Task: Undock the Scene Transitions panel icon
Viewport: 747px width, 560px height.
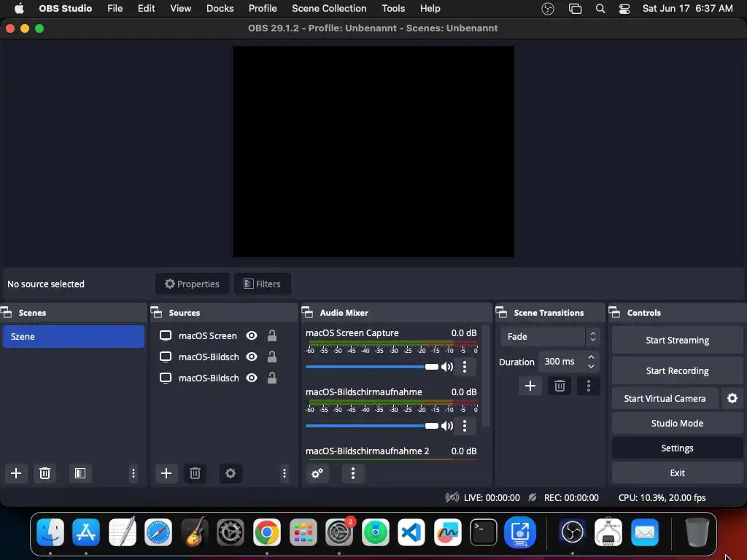Action: pos(501,313)
